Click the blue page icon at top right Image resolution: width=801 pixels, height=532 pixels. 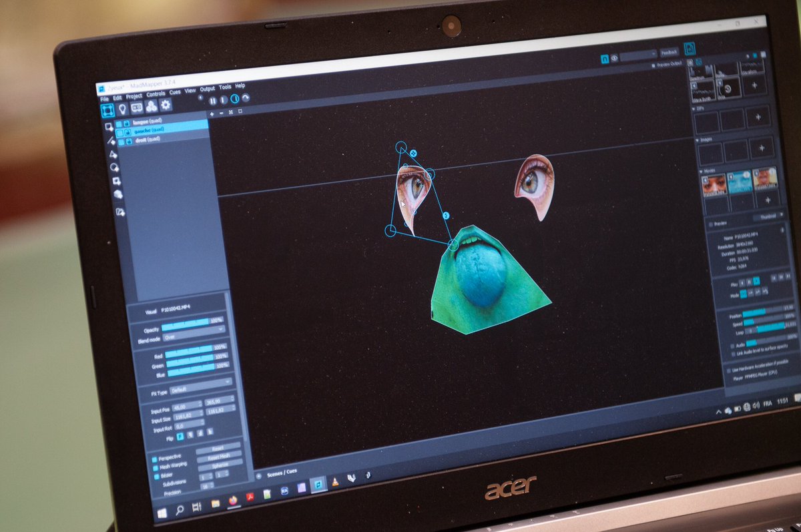[690, 49]
